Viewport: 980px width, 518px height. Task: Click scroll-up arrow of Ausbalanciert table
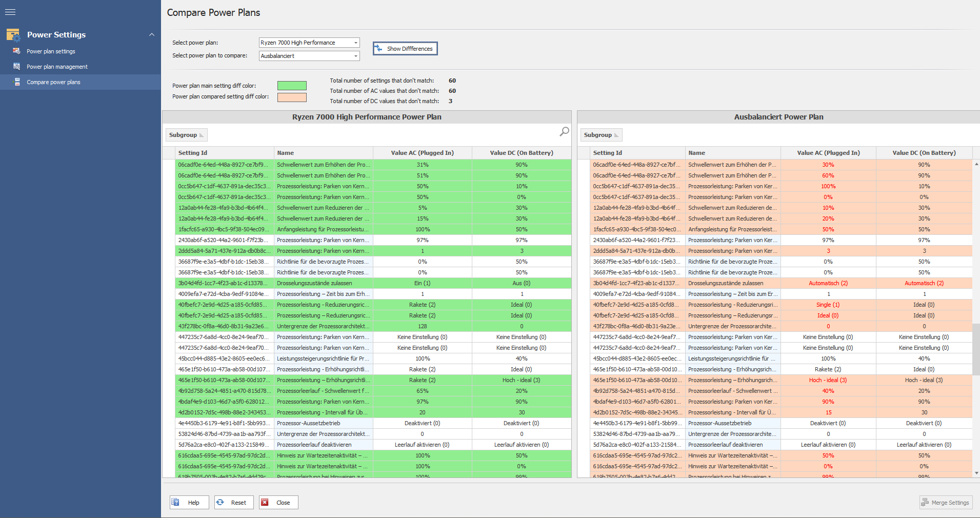click(x=976, y=164)
